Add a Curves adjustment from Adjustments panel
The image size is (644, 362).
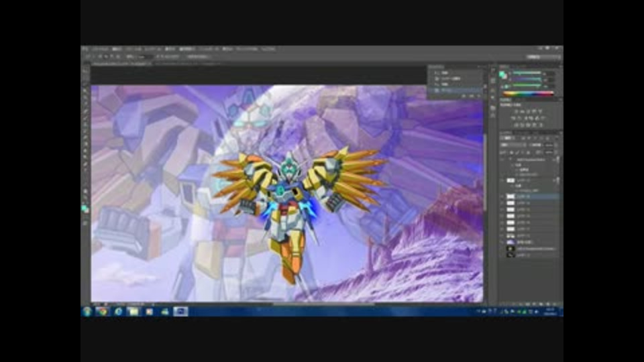click(x=529, y=111)
